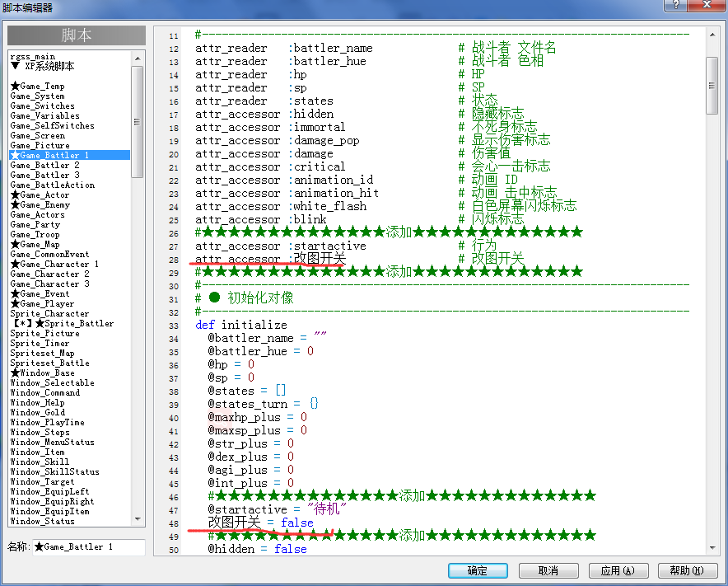Select Spriteset_Battle in script list
Image resolution: width=728 pixels, height=586 pixels.
pyautogui.click(x=49, y=363)
